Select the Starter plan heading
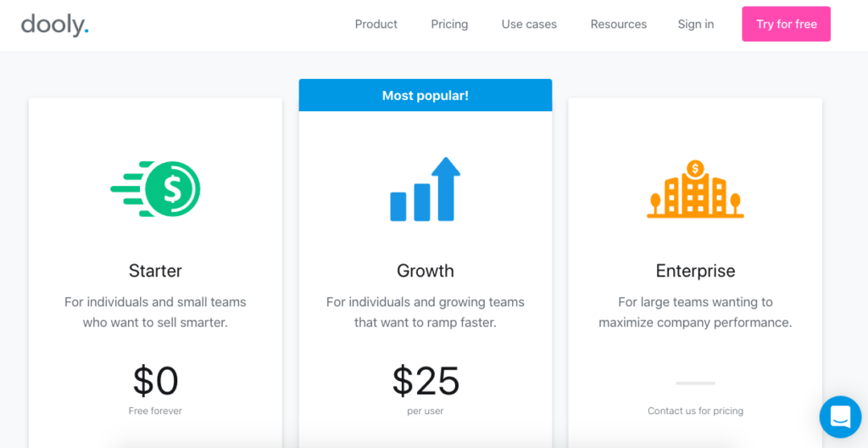This screenshot has width=868, height=448. (155, 271)
